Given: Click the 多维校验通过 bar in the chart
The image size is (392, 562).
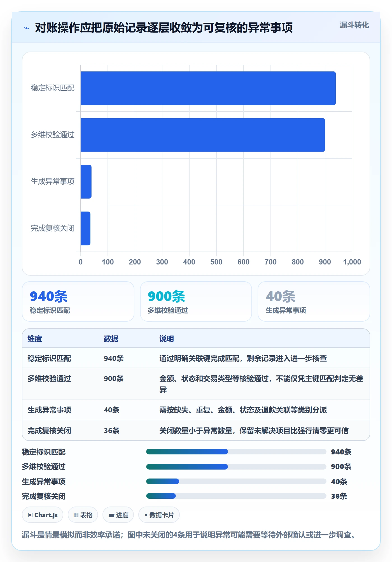Looking at the screenshot, I should click(203, 135).
